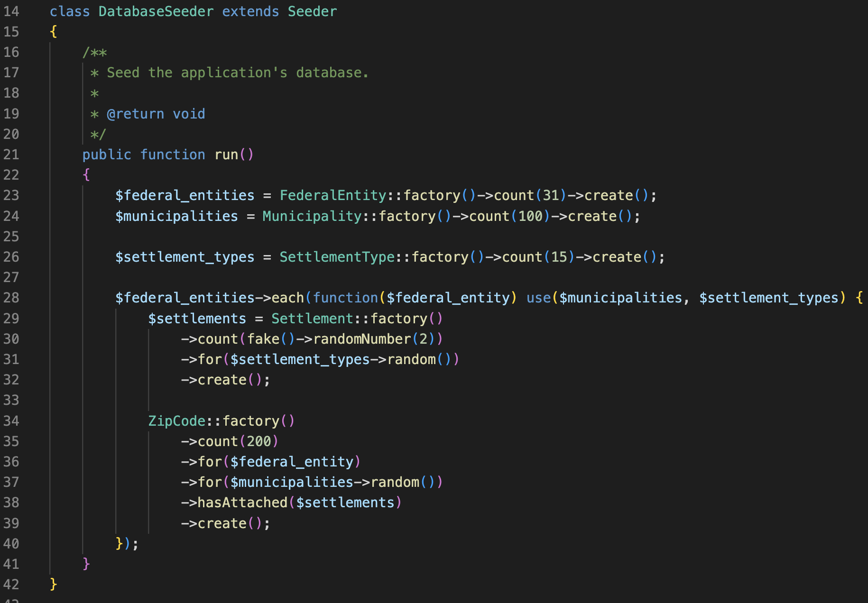Click the $municipalities variable on line 24
Screen dimensions: 868x603
176,216
